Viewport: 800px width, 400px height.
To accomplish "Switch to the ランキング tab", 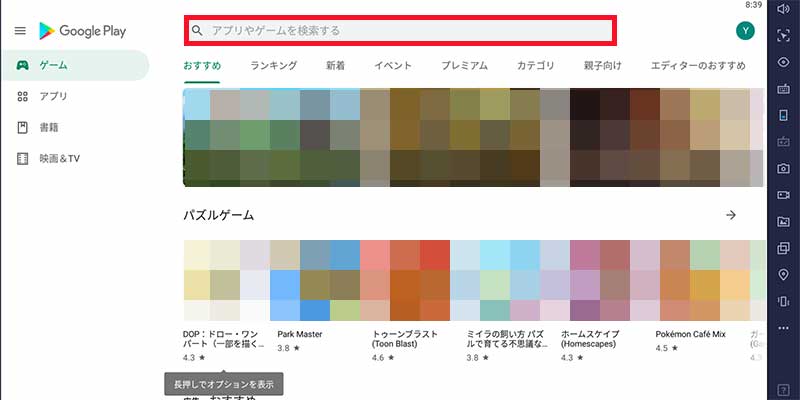I will tap(273, 65).
